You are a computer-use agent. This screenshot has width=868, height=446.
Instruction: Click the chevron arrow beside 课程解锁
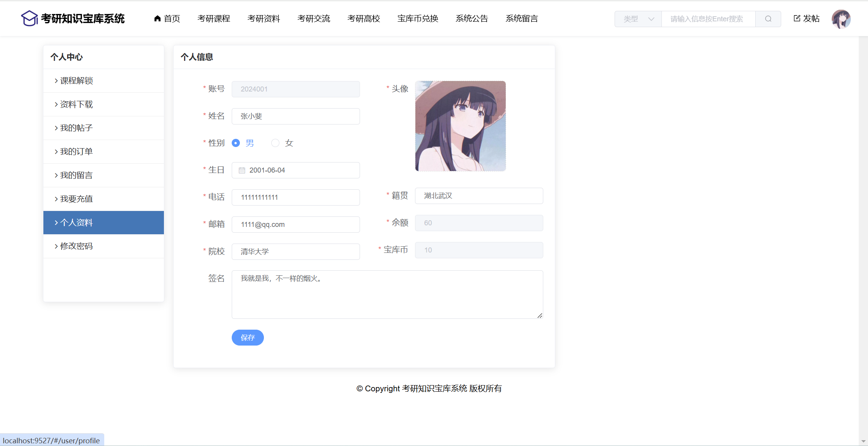[56, 81]
